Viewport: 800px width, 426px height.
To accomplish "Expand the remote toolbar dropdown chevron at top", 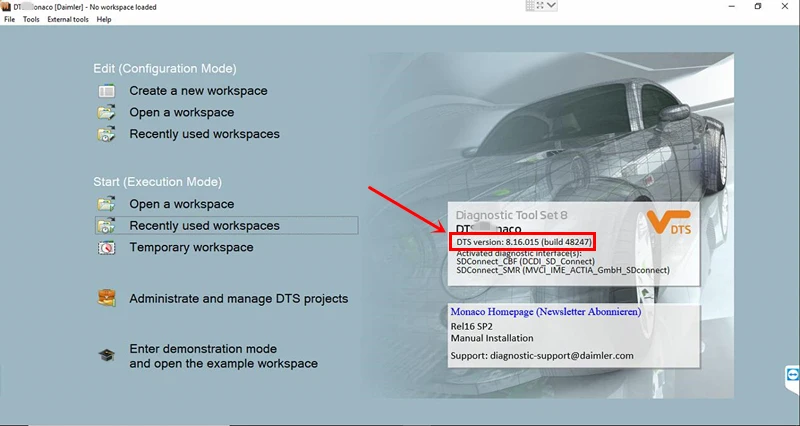I will (x=552, y=6).
